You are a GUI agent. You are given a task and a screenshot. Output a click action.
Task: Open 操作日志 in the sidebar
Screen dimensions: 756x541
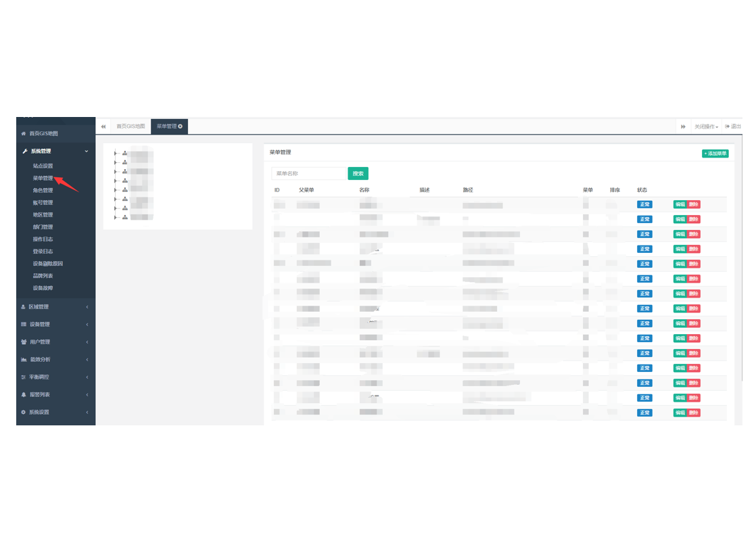tap(43, 239)
